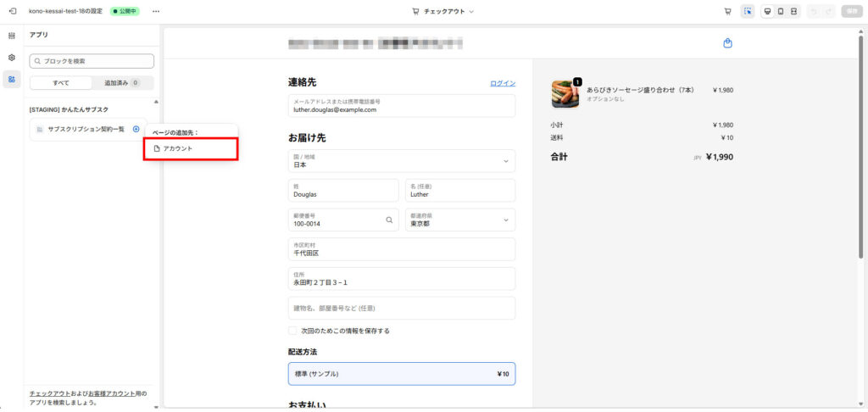Toggle the inspector selection tool

click(746, 12)
